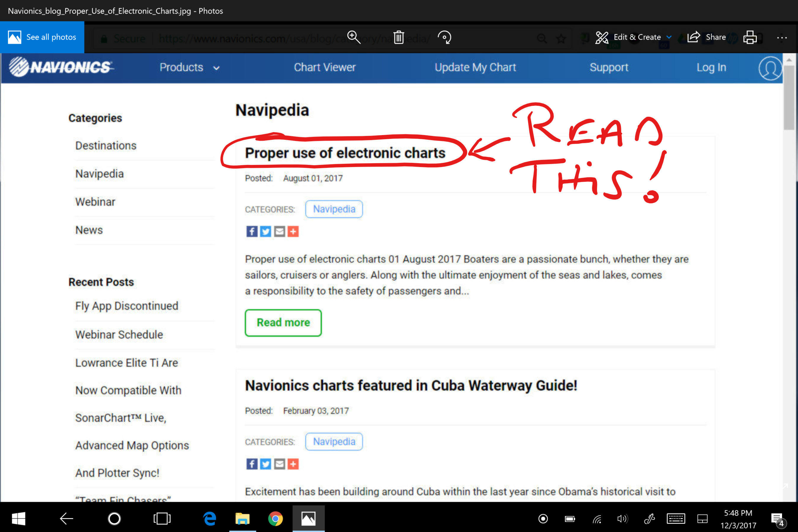798x532 pixels.
Task: Open Edit & Create menu
Action: point(633,37)
